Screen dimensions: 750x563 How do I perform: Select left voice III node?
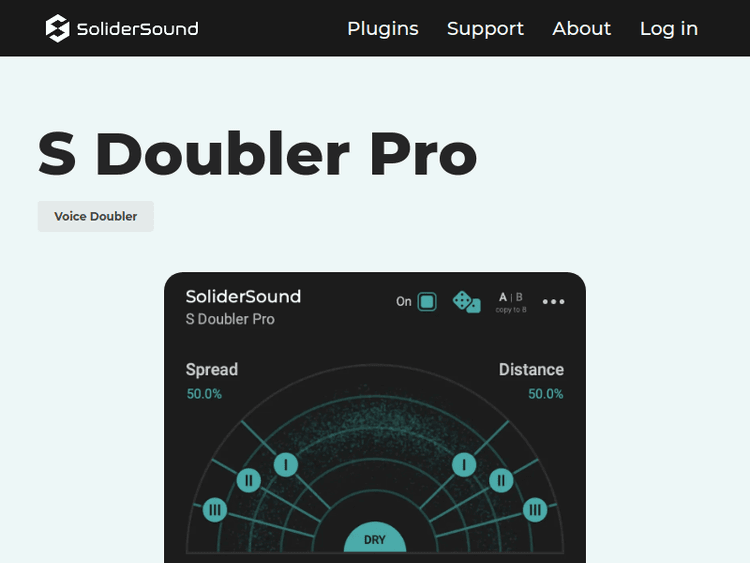pyautogui.click(x=215, y=510)
